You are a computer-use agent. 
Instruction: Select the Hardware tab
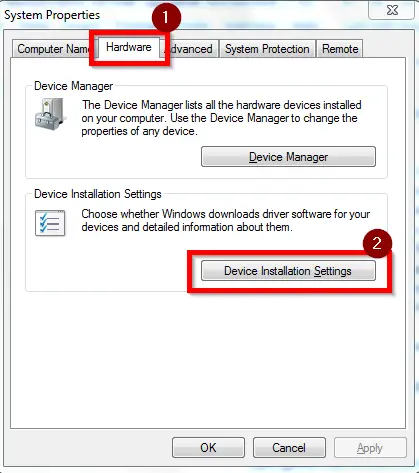[x=129, y=47]
